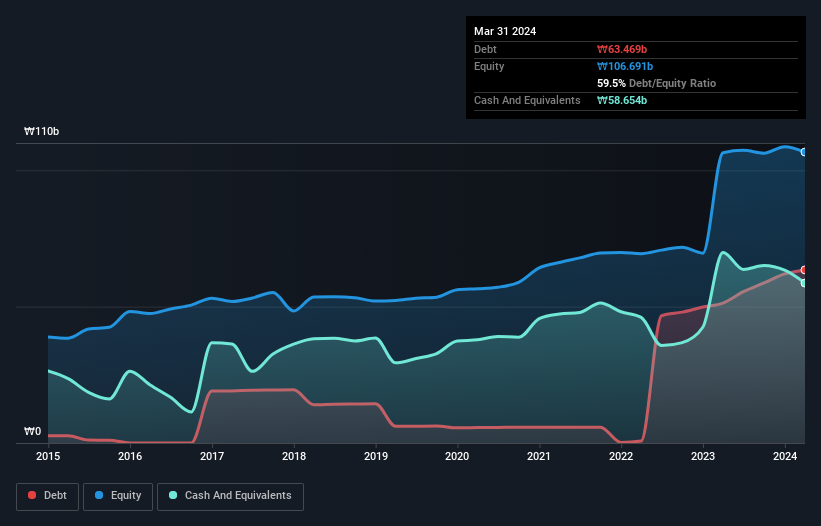Click the 2017 x-axis label
Viewport: 821px width, 526px height.
tap(212, 456)
